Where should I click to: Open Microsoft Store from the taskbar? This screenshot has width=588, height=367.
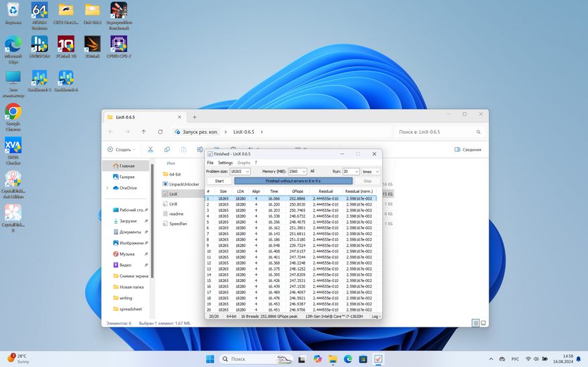tap(363, 359)
